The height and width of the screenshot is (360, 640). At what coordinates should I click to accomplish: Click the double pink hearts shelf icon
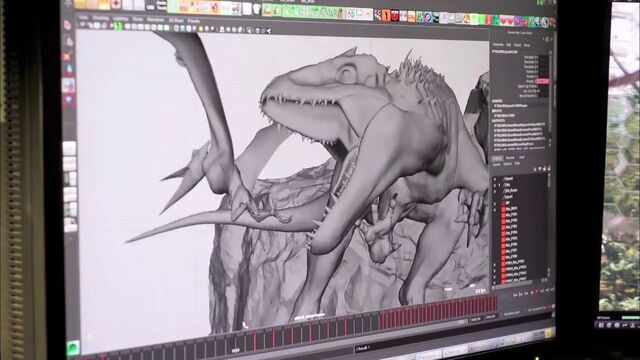(x=506, y=20)
